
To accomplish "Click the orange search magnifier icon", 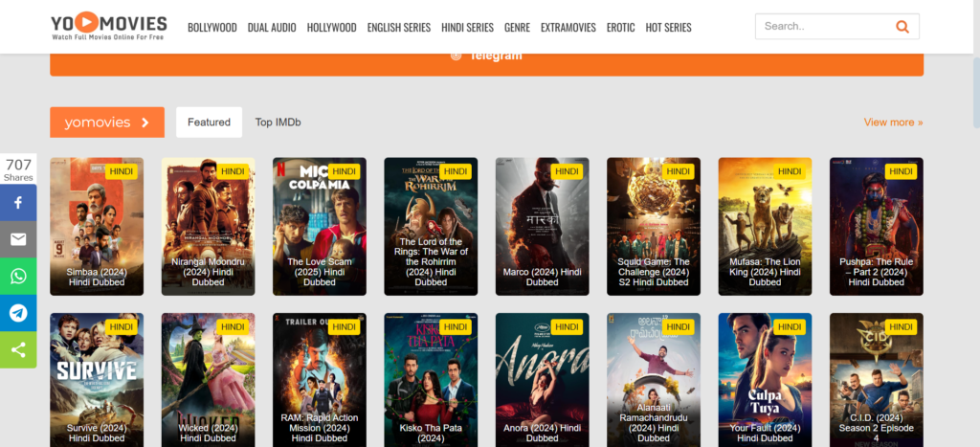I will 902,26.
